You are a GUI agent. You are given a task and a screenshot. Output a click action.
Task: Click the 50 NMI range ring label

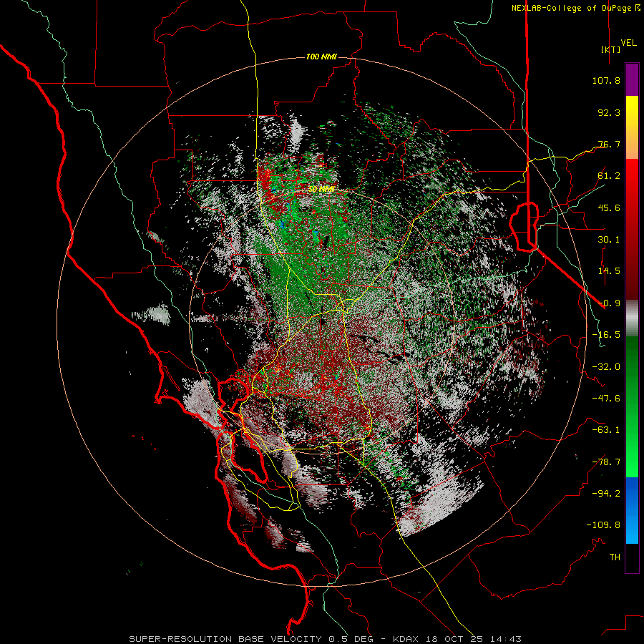tap(321, 189)
